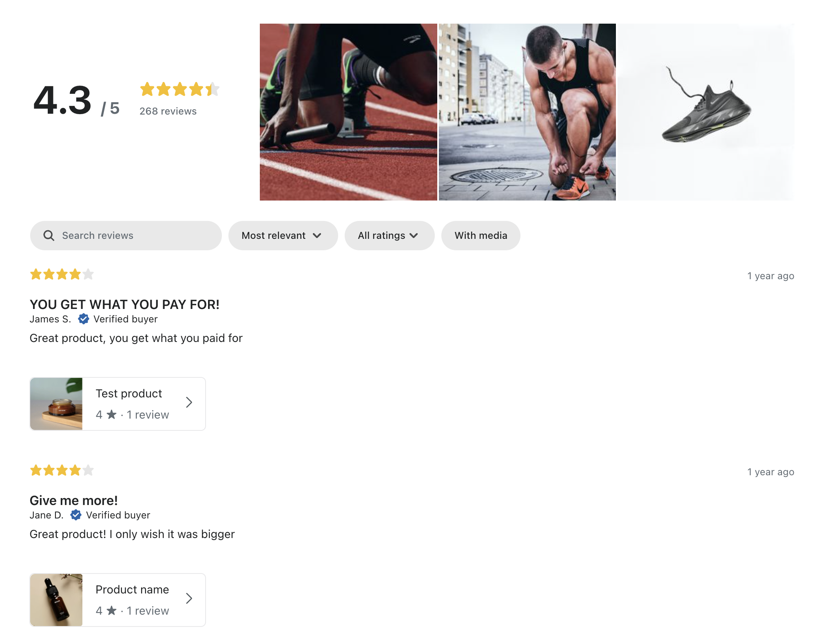Click the Test product jar thumbnail
Viewport: 828px width, 644px height.
(56, 404)
